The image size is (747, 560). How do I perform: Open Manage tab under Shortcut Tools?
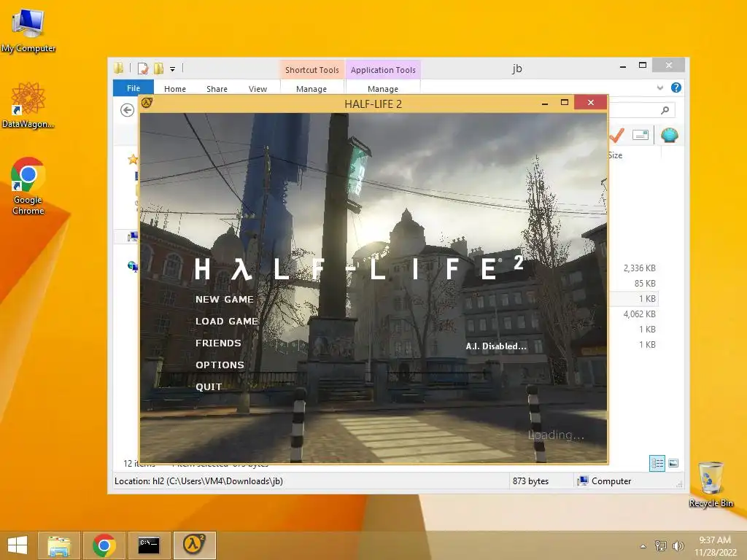[x=311, y=89]
